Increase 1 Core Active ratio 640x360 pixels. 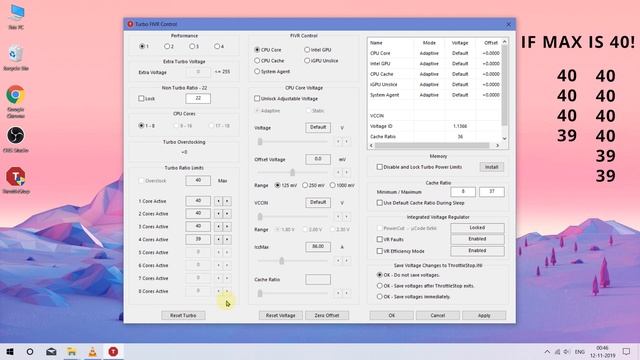227,201
